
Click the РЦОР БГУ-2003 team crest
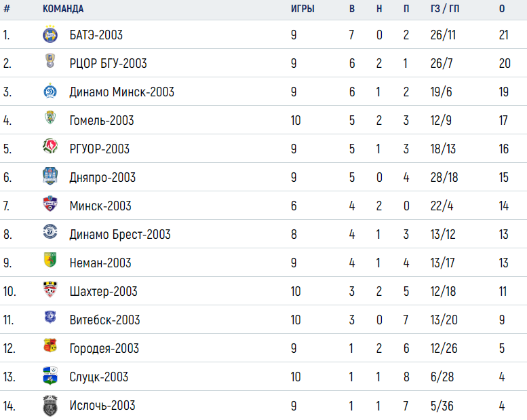tap(50, 61)
